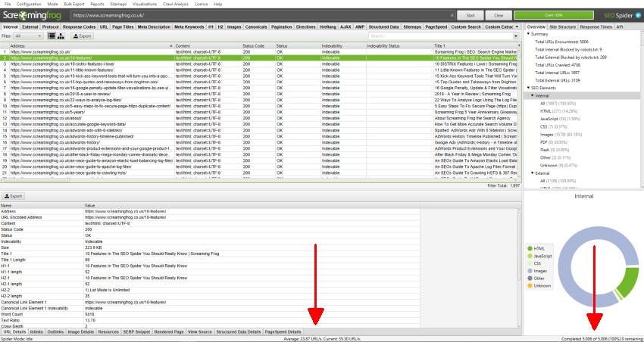Open the Bulk Export menu
The image size is (644, 342).
(73, 4)
